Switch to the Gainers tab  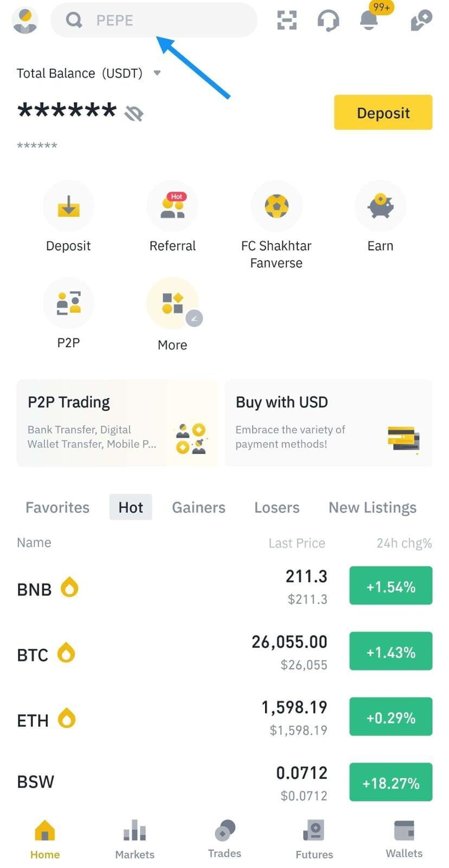tap(198, 507)
